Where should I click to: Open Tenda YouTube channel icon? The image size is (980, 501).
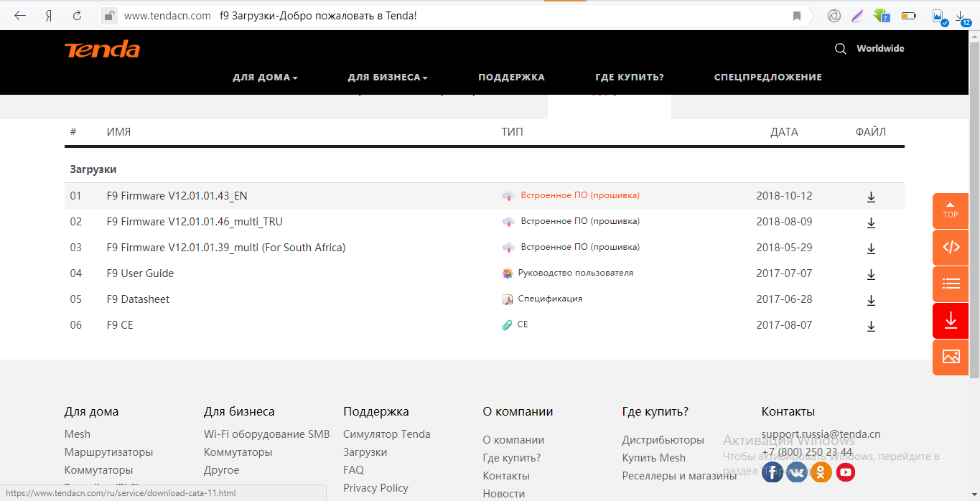846,472
